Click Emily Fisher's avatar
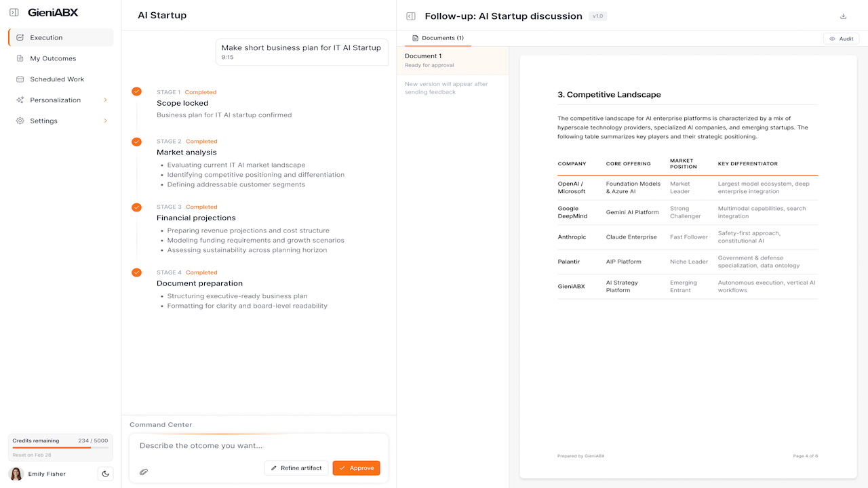868x488 pixels. (16, 474)
